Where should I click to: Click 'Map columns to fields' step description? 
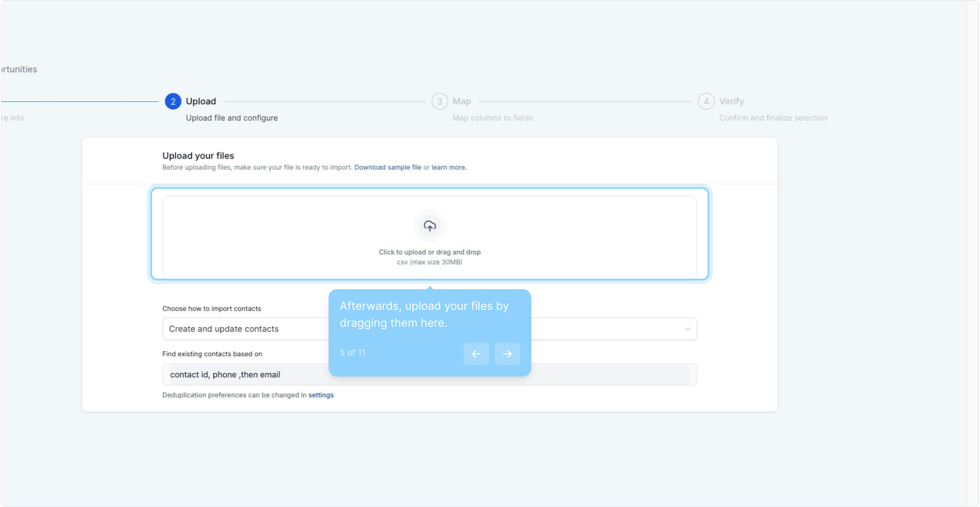coord(492,118)
